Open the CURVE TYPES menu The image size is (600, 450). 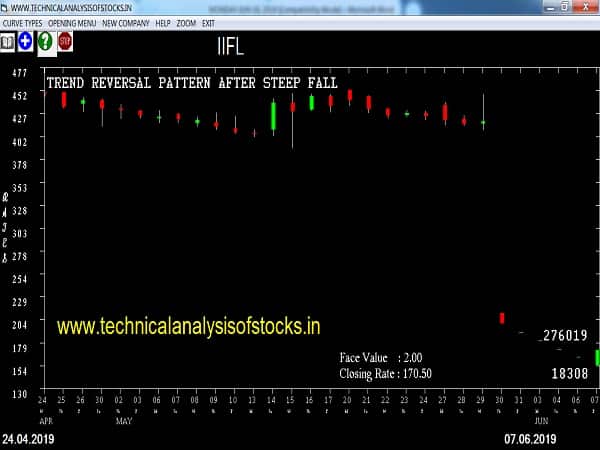24,22
